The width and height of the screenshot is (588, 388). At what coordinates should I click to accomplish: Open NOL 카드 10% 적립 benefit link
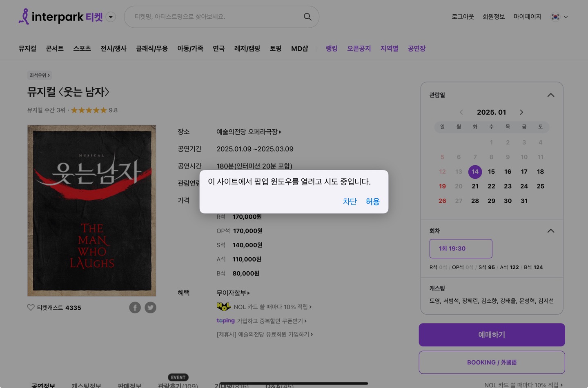pos(273,307)
